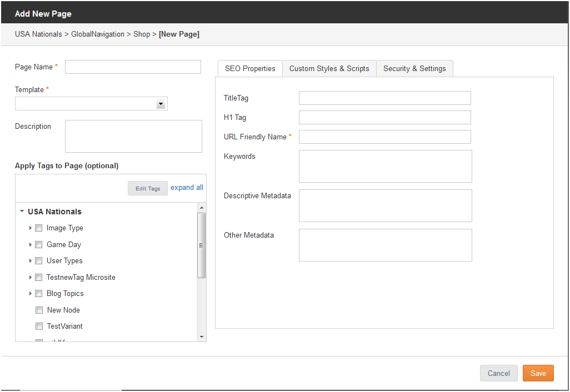Focus the Other Metadata text area
Image resolution: width=570 pixels, height=392 pixels.
[x=386, y=245]
